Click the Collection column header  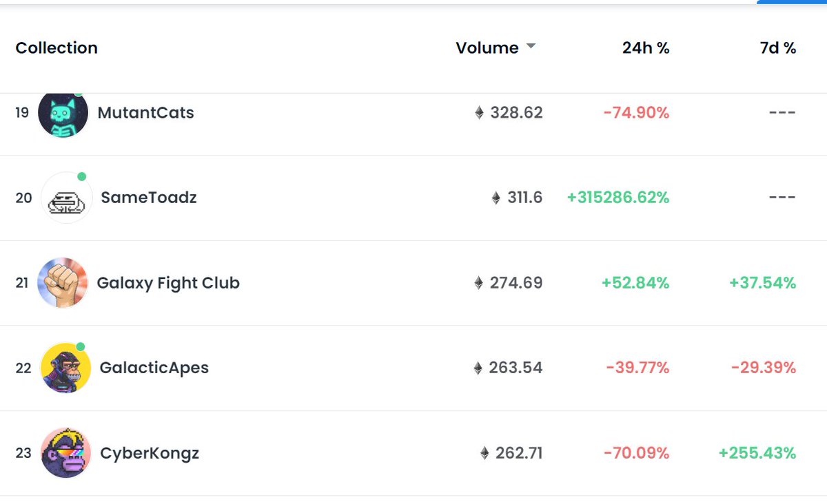point(57,48)
